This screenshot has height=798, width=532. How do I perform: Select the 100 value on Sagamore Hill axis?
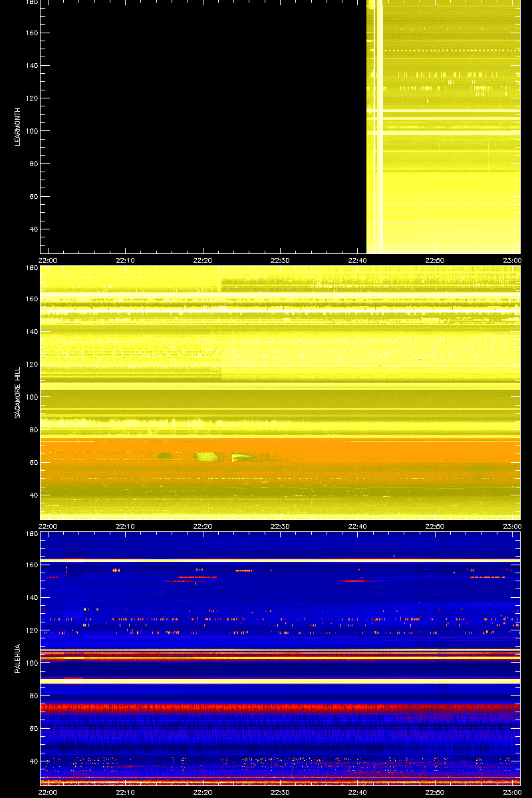pos(31,397)
